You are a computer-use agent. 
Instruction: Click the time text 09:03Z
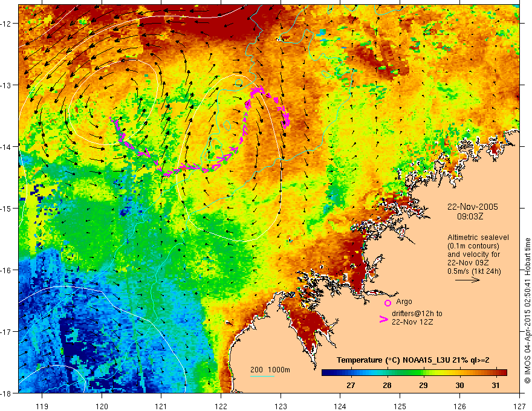[x=470, y=216]
